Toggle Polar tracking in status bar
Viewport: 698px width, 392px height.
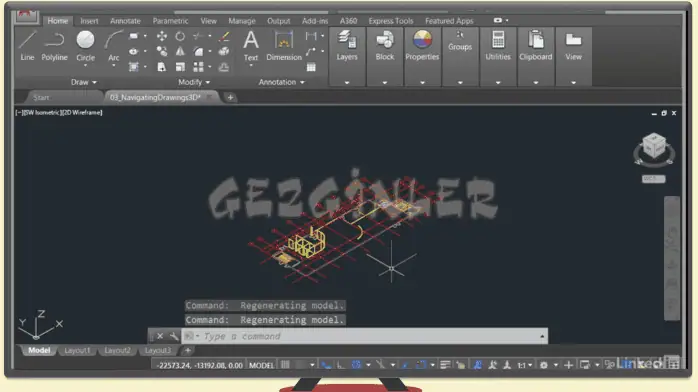(356, 365)
